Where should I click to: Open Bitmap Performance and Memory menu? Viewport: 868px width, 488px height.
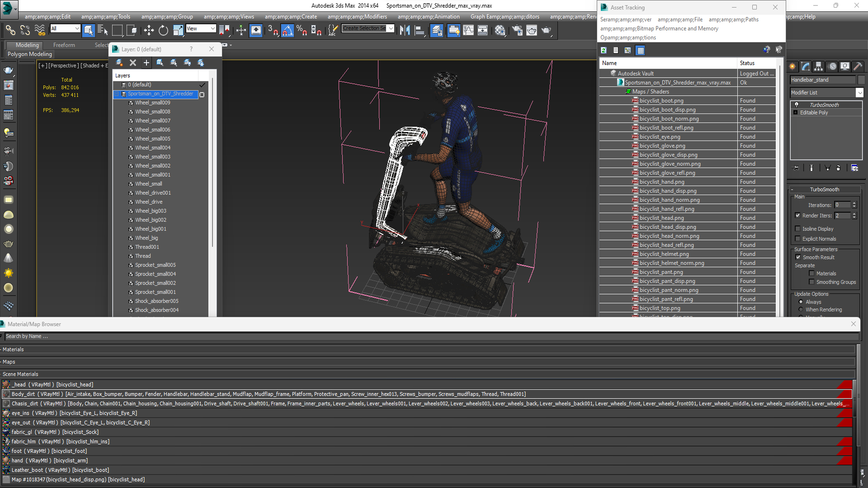(659, 28)
